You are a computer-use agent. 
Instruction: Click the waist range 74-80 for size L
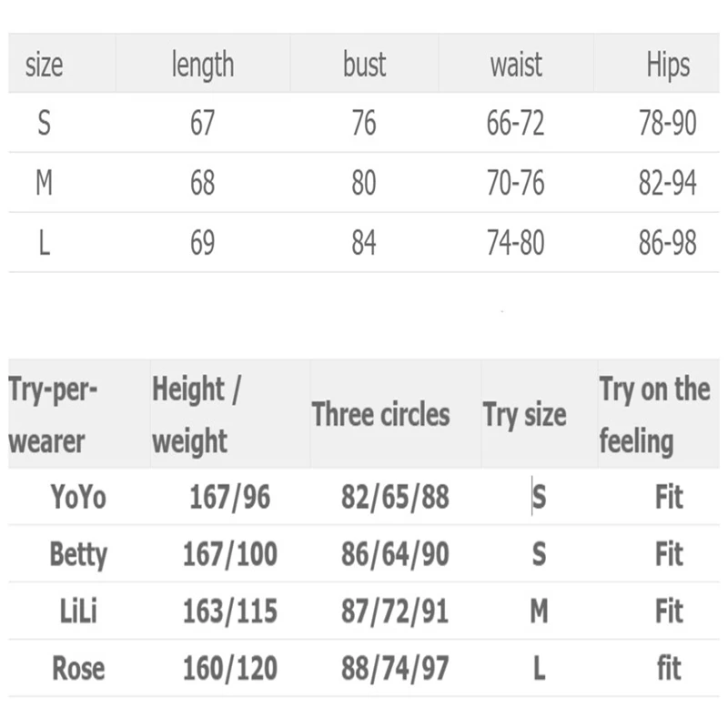(x=515, y=243)
